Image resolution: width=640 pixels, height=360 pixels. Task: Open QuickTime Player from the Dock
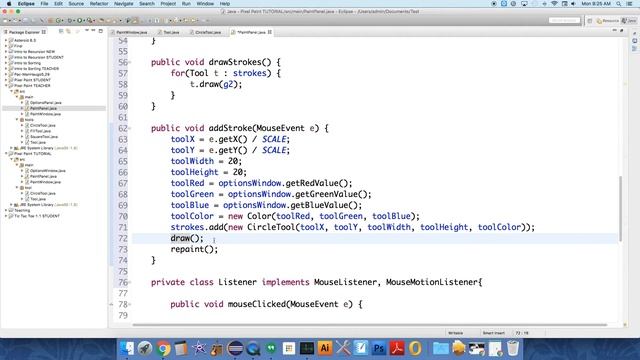253,348
